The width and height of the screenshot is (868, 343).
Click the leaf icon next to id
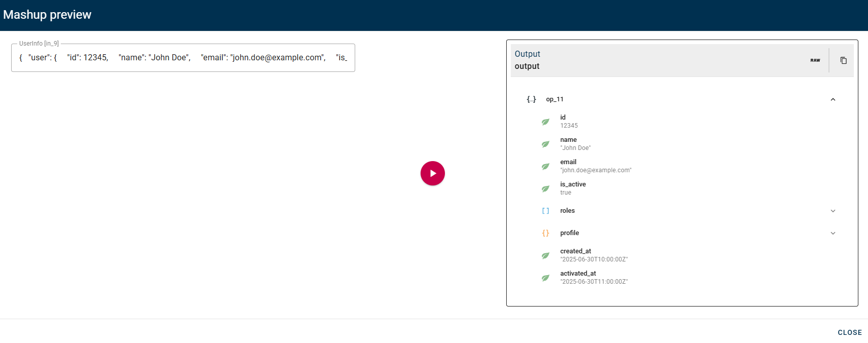point(545,122)
